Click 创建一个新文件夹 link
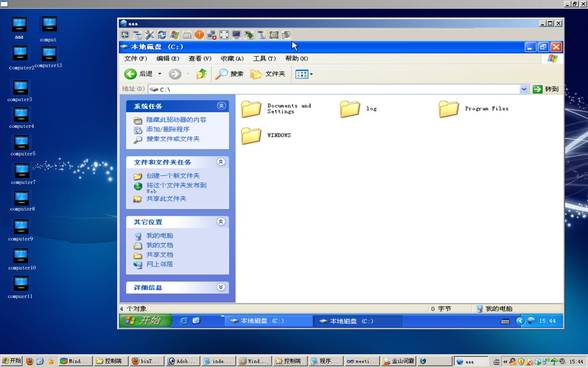588x368 pixels. tap(173, 176)
